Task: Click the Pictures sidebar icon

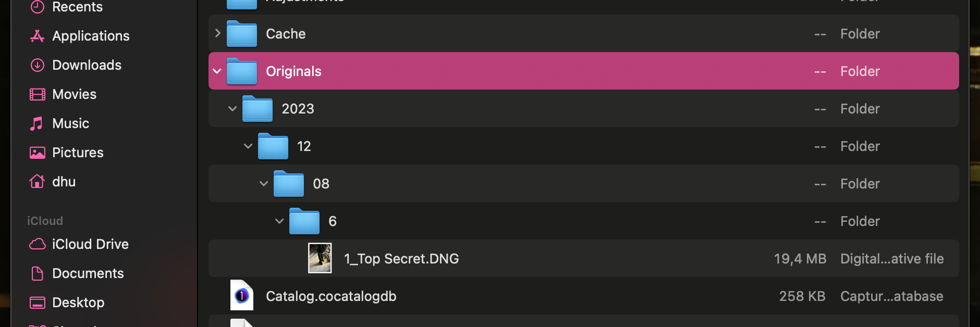Action: pyautogui.click(x=37, y=153)
